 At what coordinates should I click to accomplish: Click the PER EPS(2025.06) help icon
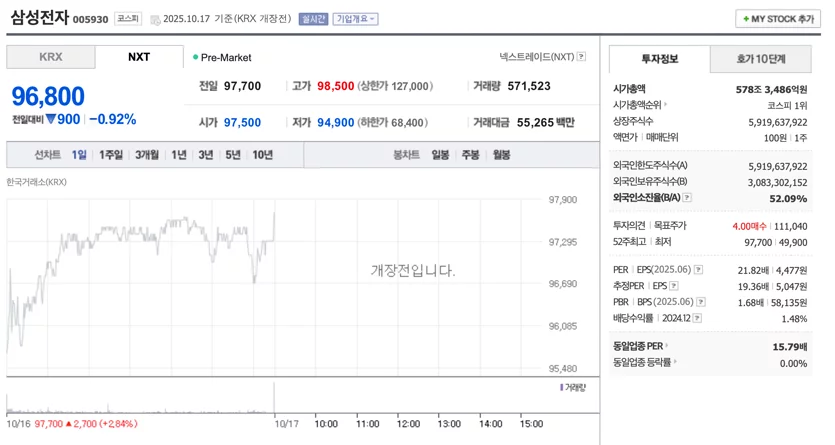[698, 270]
